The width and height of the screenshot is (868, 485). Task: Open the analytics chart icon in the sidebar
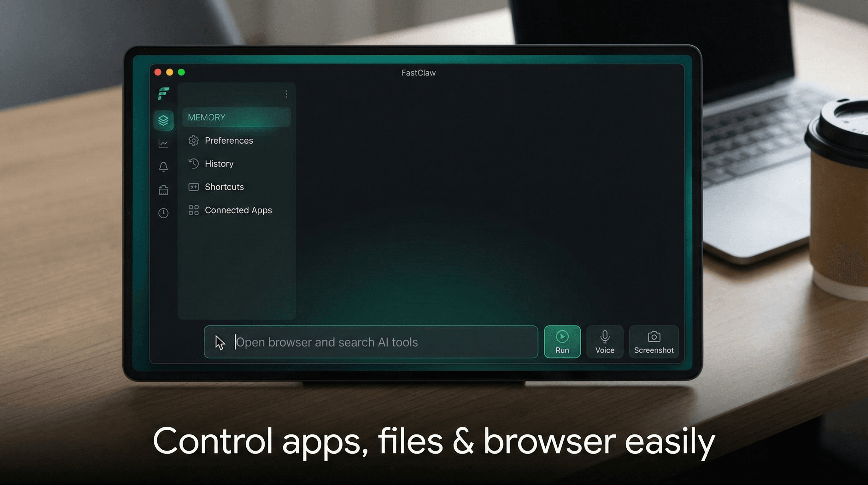coord(164,143)
